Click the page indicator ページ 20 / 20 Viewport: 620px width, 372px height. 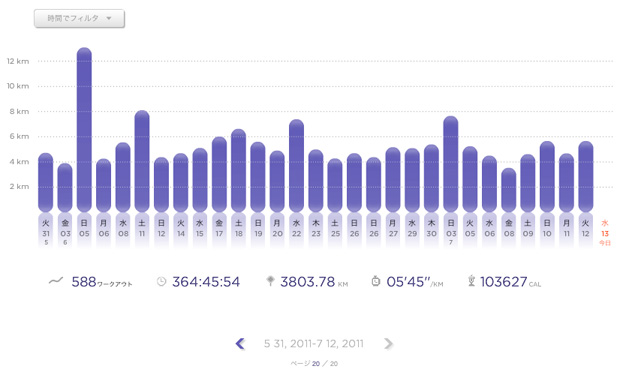(x=314, y=363)
